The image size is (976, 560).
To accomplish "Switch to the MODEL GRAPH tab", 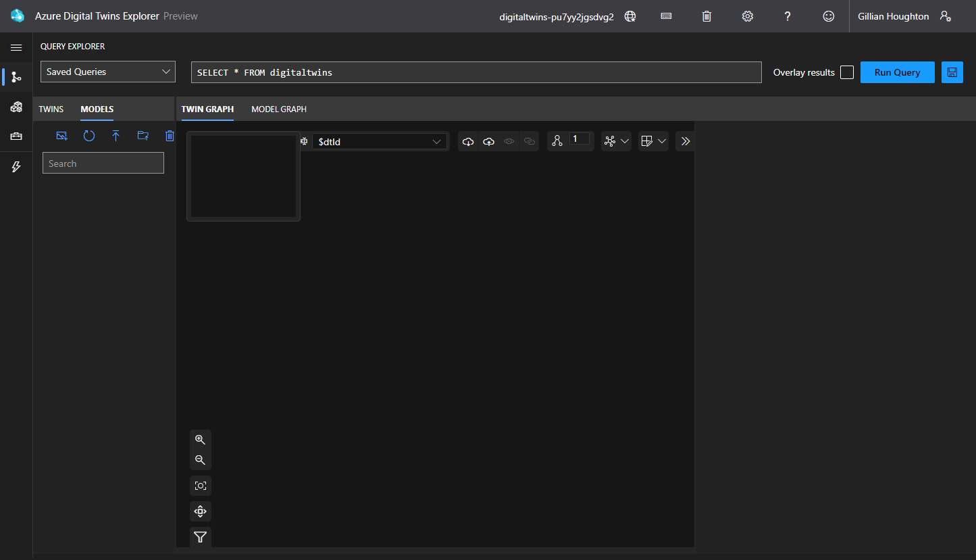I will tap(279, 109).
